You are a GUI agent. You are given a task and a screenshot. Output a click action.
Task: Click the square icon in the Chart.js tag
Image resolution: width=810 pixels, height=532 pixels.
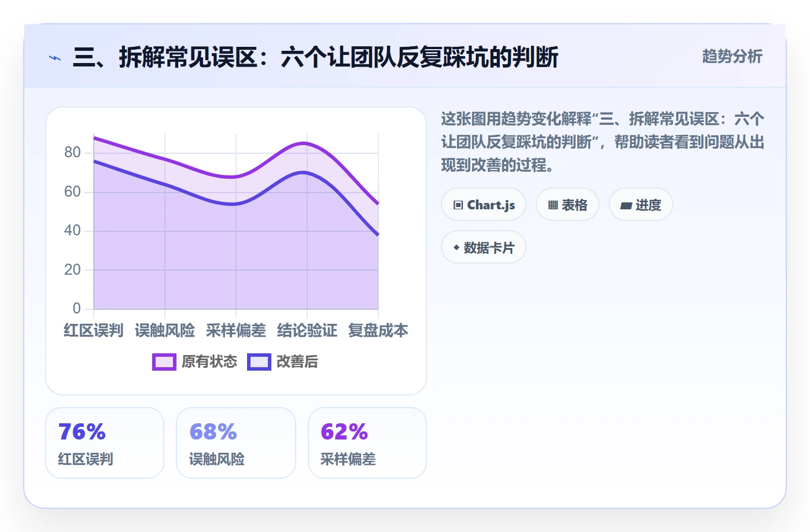click(x=458, y=205)
